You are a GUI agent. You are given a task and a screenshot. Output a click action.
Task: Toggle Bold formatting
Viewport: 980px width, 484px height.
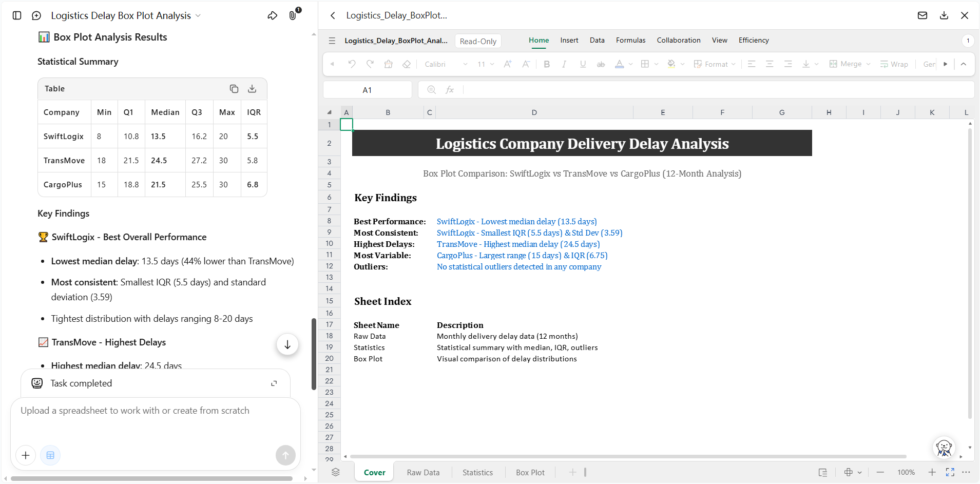pos(547,64)
